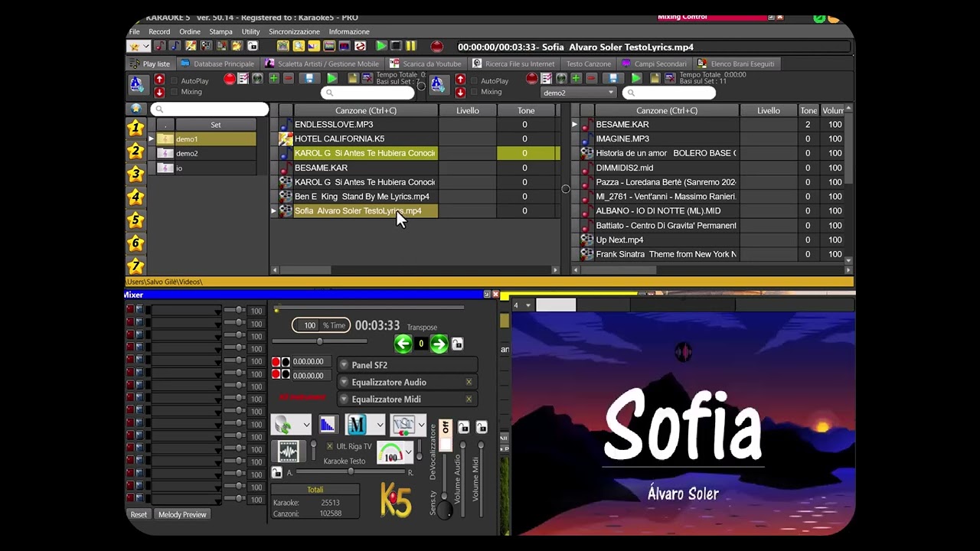The image size is (980, 551).
Task: Expand the Panel SF2 section
Action: coord(345,365)
